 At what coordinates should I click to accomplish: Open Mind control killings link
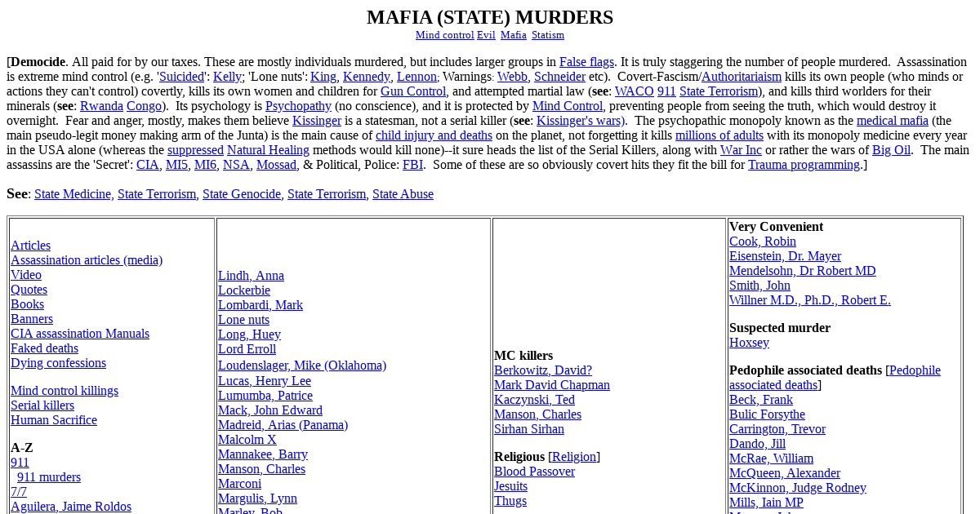pyautogui.click(x=65, y=391)
